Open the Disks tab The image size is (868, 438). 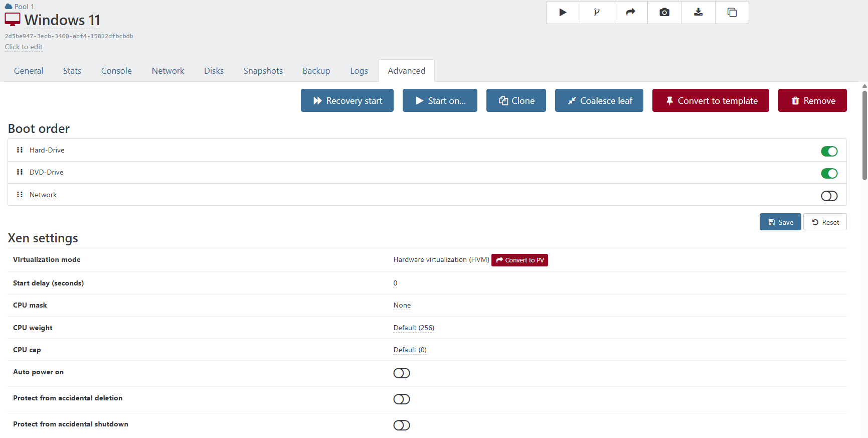coord(214,71)
